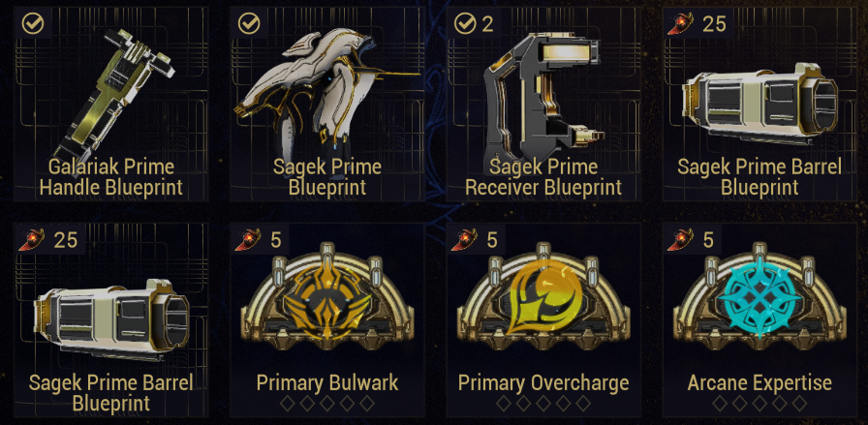
Task: Click the golden Primary Bulwark arcane emblem
Action: (x=327, y=300)
